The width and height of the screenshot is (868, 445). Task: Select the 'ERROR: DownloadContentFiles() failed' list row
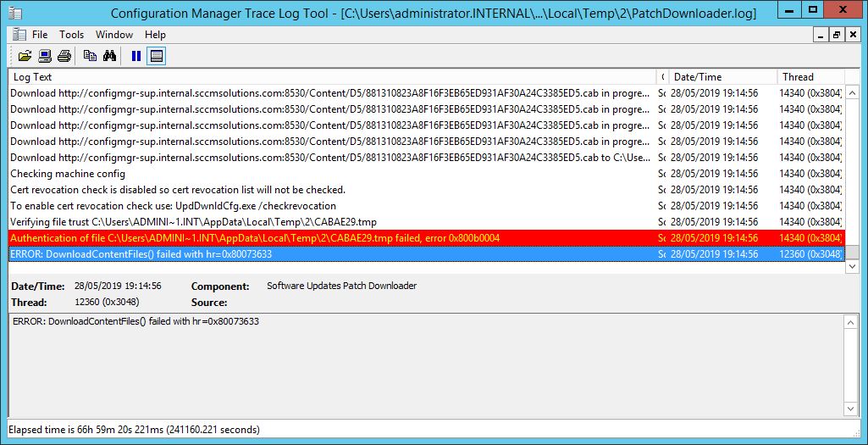pos(426,254)
